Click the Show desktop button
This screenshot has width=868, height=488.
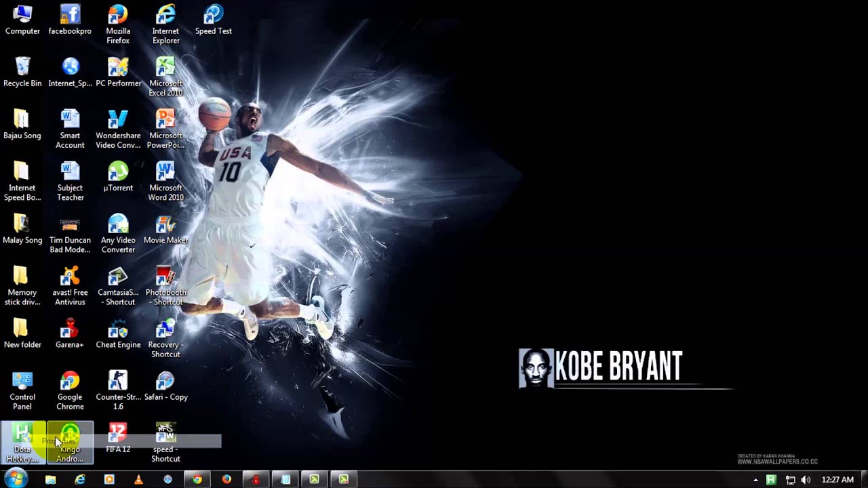click(x=863, y=479)
